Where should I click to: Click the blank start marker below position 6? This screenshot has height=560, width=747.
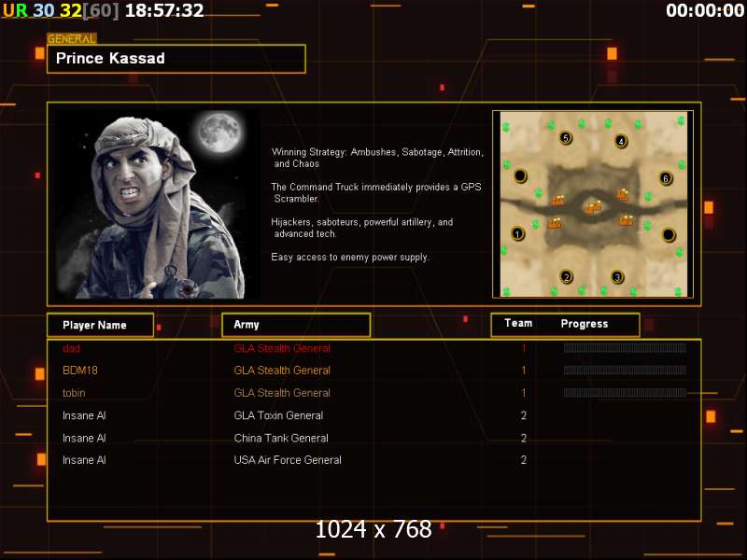669,235
